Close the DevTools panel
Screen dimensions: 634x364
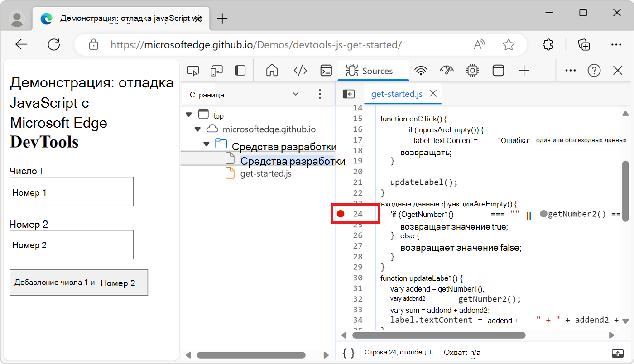(618, 71)
